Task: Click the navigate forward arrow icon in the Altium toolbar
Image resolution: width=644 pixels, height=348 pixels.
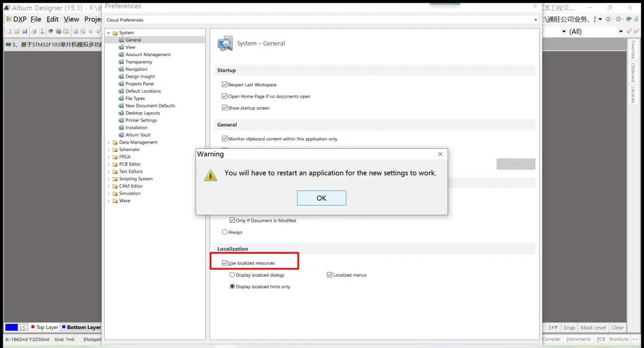Action: (x=619, y=19)
